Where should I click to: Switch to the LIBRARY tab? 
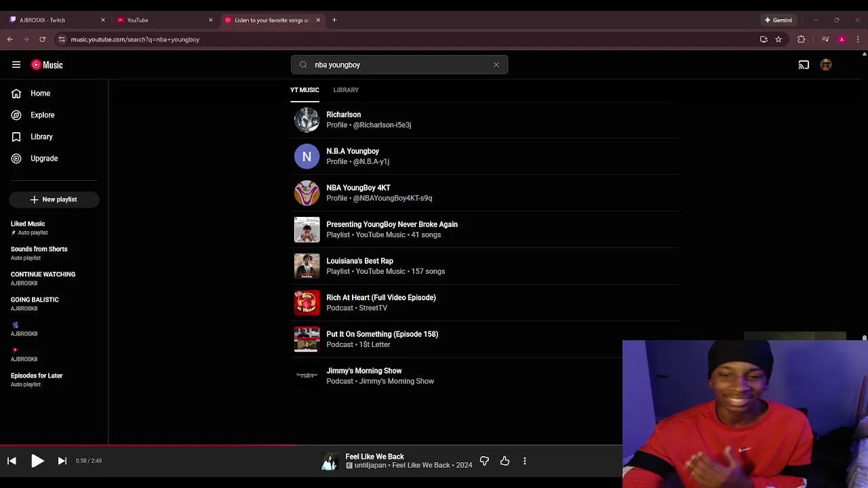[x=346, y=89]
